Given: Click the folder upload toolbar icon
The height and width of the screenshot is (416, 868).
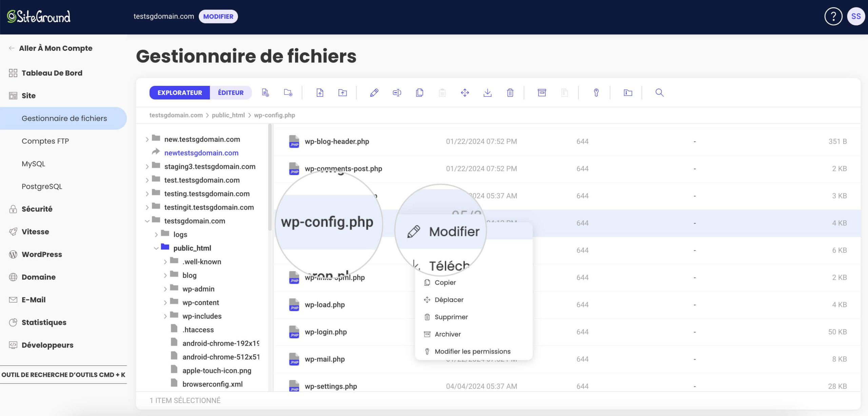Looking at the screenshot, I should click(342, 93).
